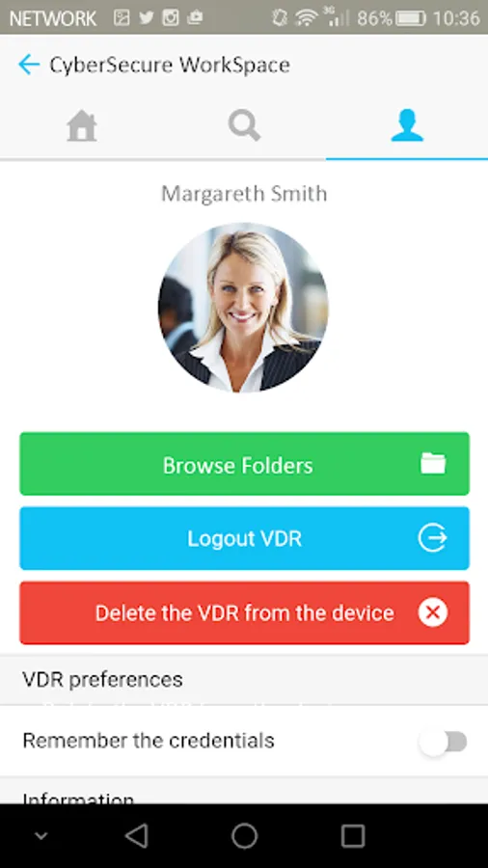
Task: Collapse navigation bar with down chevron
Action: pyautogui.click(x=41, y=836)
